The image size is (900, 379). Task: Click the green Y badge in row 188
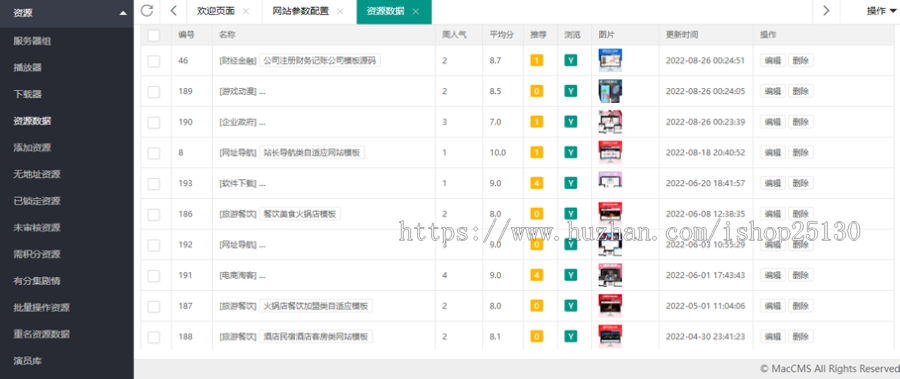pyautogui.click(x=571, y=337)
